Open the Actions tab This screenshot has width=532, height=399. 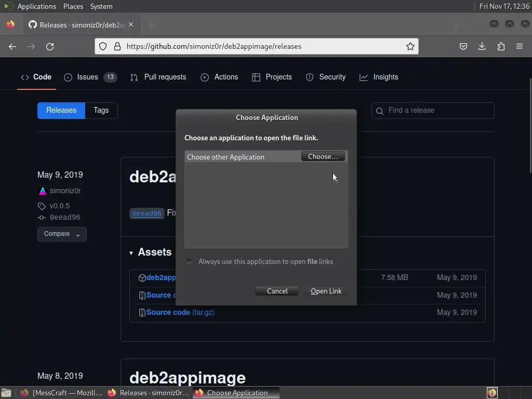pyautogui.click(x=219, y=77)
